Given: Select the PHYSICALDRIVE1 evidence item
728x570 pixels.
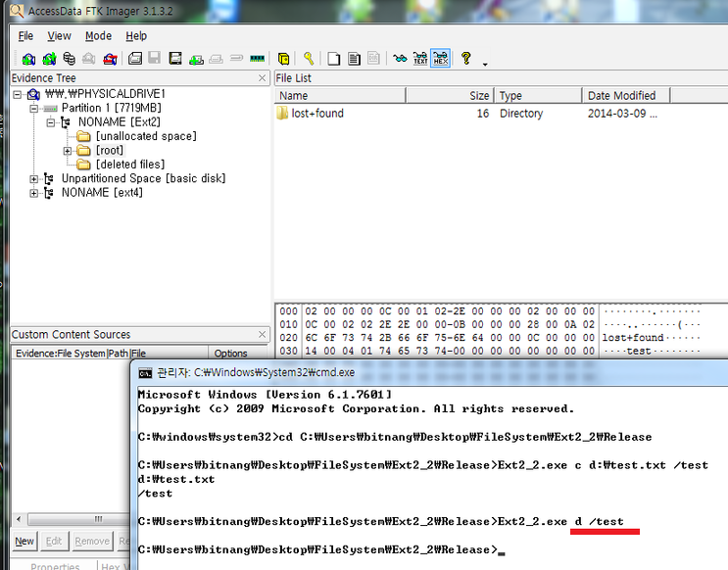Looking at the screenshot, I should coord(105,94).
